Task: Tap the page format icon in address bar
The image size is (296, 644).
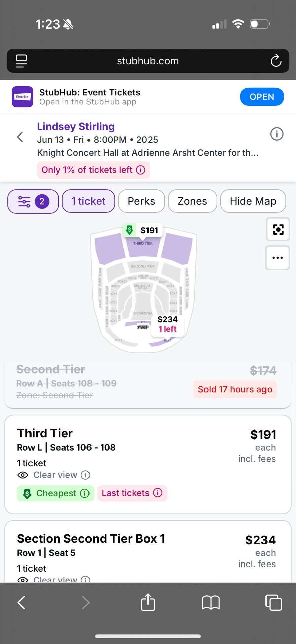Action: pyautogui.click(x=21, y=61)
